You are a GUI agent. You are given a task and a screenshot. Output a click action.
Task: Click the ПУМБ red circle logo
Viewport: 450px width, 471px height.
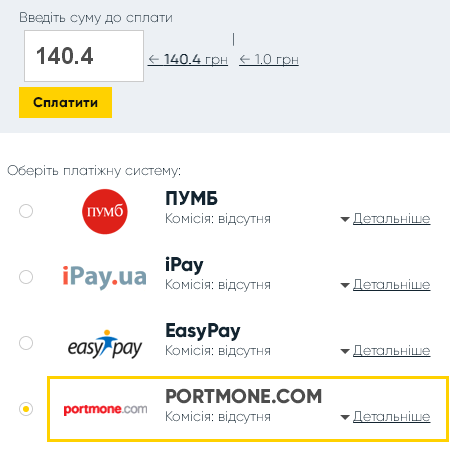point(105,211)
